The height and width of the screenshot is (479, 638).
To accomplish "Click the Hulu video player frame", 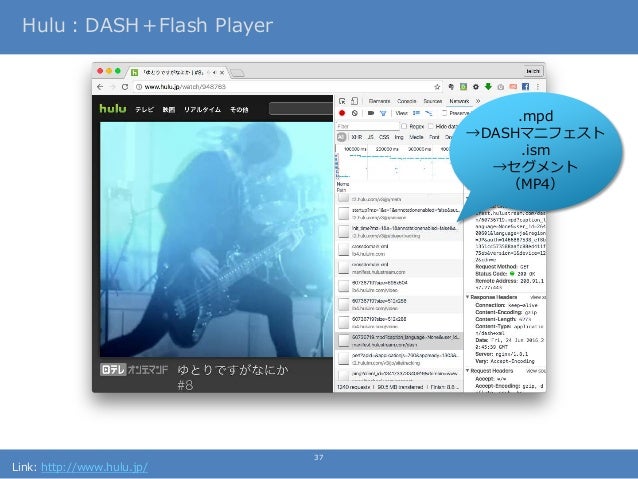I will click(x=216, y=239).
